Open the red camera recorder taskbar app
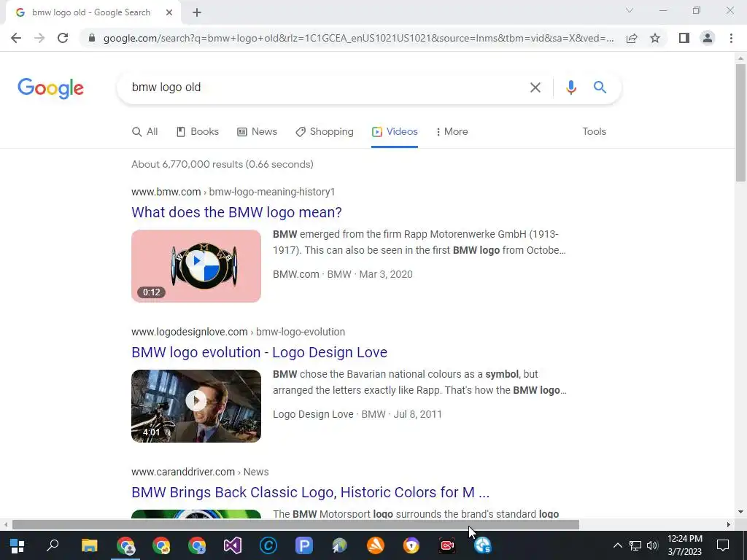 click(x=447, y=545)
